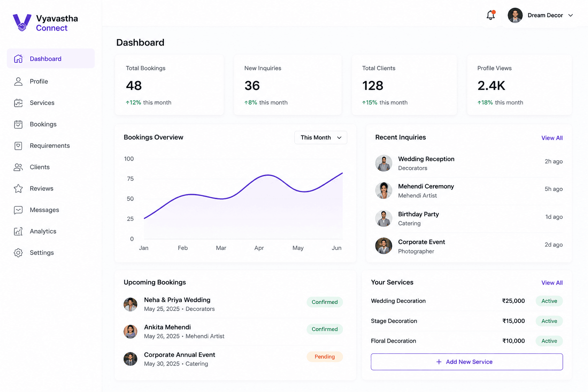Viewport: 588px width, 392px height.
Task: Click the Profile person icon
Action: point(18,81)
